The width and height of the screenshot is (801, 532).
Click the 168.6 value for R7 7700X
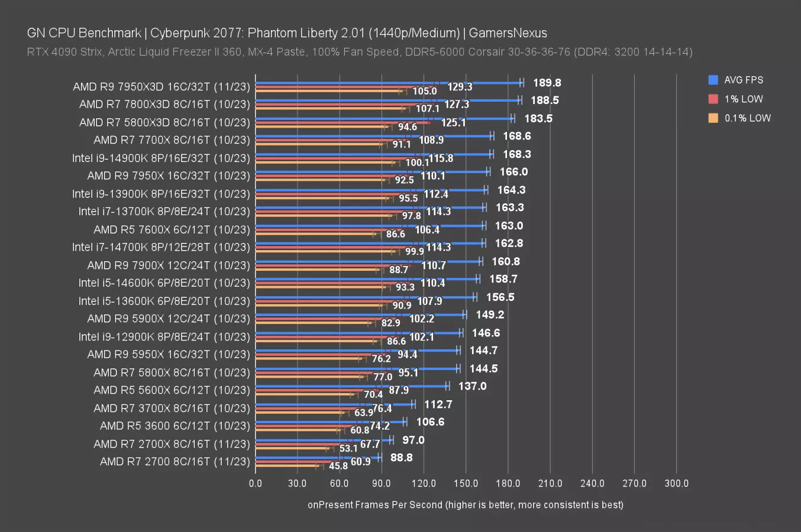[x=516, y=136]
